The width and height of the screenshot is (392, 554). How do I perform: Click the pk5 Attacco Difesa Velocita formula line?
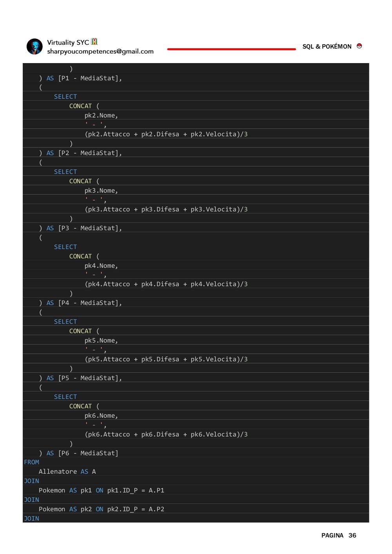166,359
